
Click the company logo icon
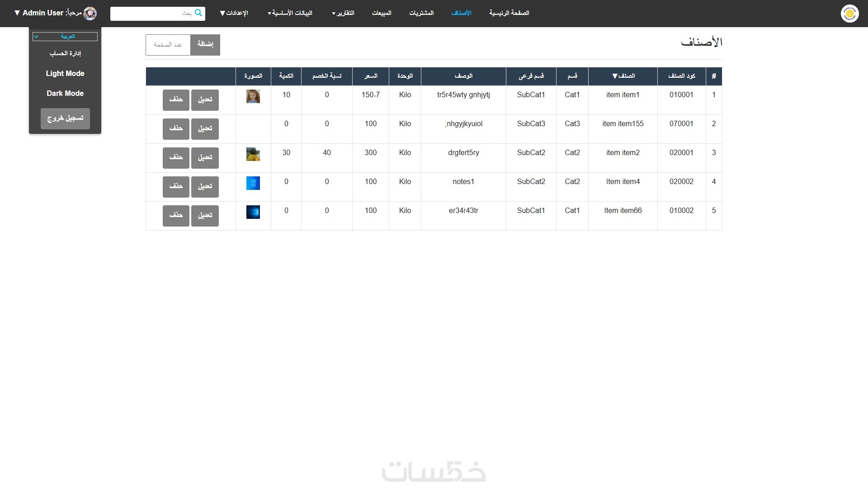(849, 14)
